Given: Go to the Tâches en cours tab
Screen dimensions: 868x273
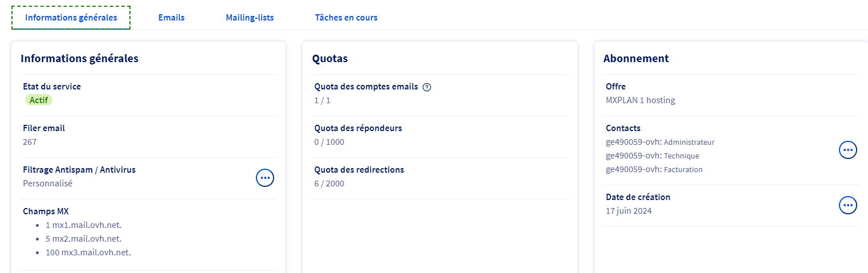Looking at the screenshot, I should click(346, 18).
